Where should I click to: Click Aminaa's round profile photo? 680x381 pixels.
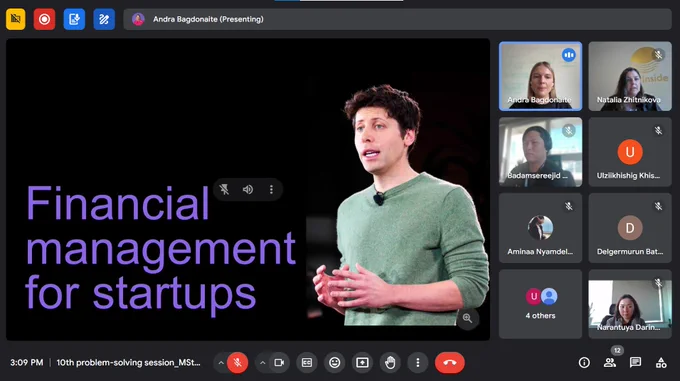540,228
